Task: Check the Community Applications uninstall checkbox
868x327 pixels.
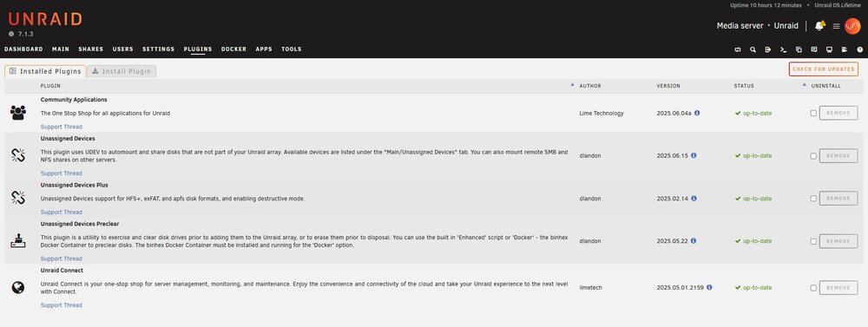Action: pyautogui.click(x=813, y=114)
